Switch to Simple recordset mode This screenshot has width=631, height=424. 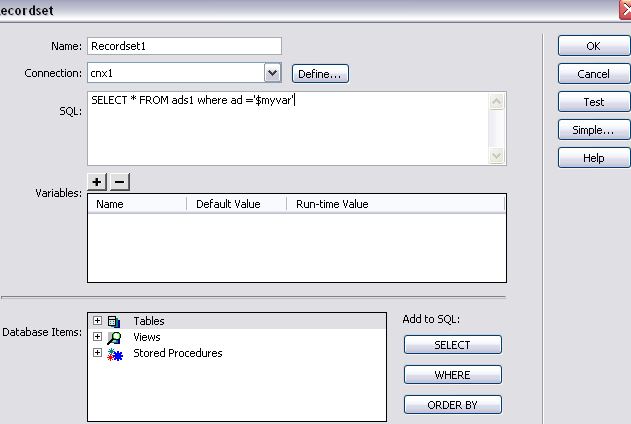pos(594,130)
